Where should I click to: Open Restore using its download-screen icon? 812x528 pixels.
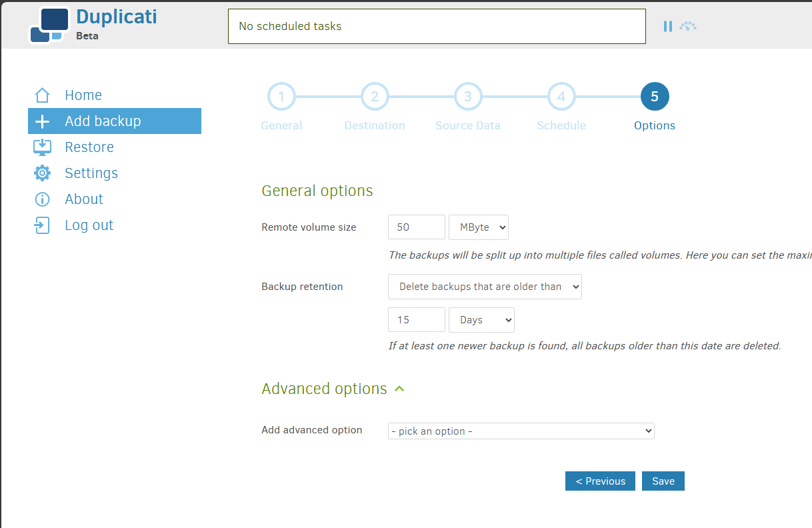(42, 147)
